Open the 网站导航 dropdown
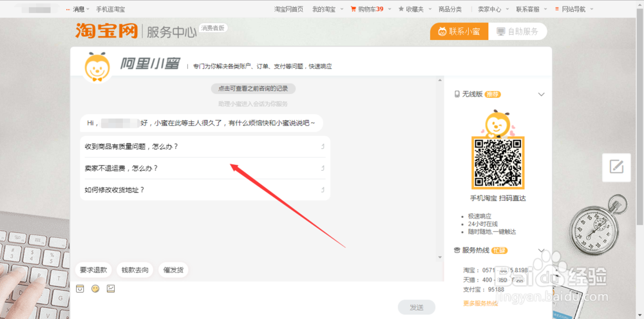Screen dimensions: 644x319 (591, 9)
